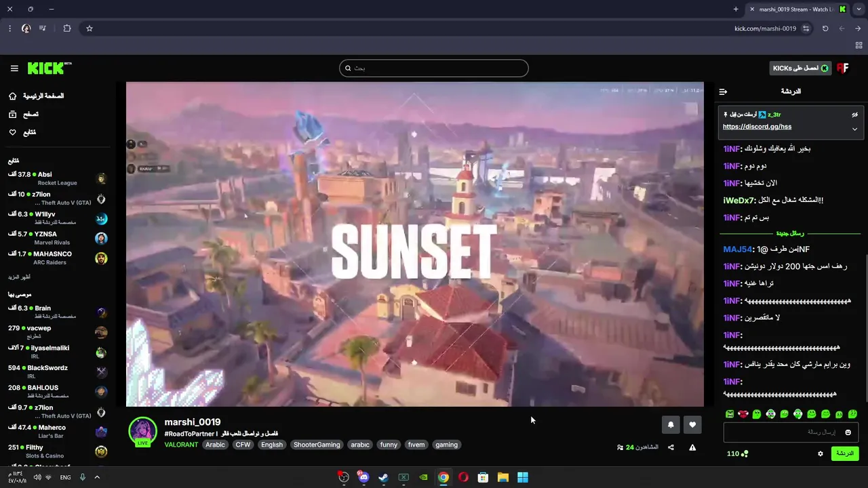Share the stream

(x=671, y=447)
